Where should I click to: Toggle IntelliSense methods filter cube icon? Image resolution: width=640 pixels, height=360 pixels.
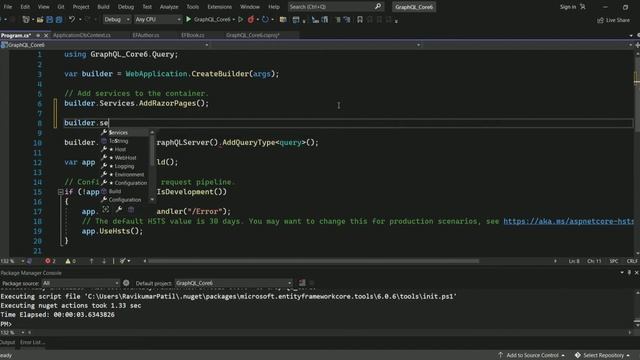131,209
